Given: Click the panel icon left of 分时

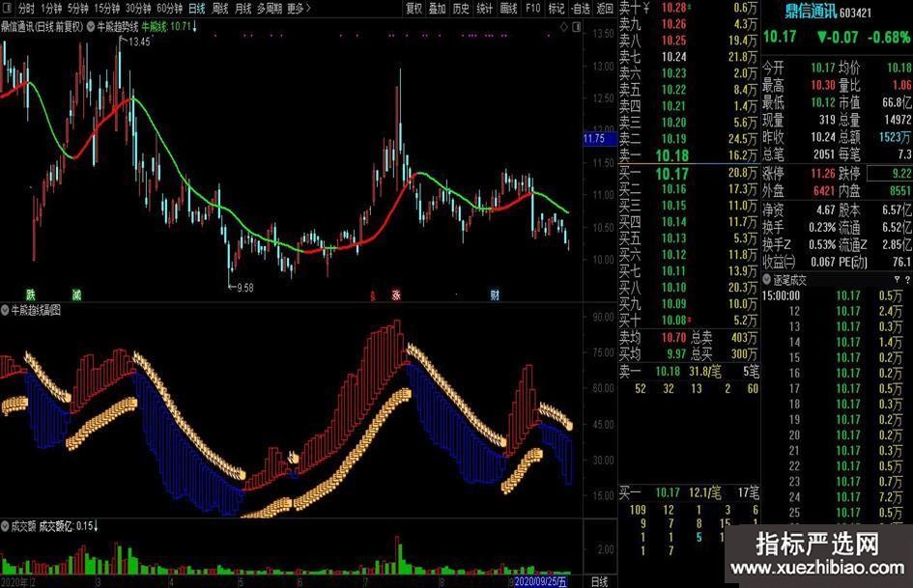Looking at the screenshot, I should pyautogui.click(x=8, y=8).
